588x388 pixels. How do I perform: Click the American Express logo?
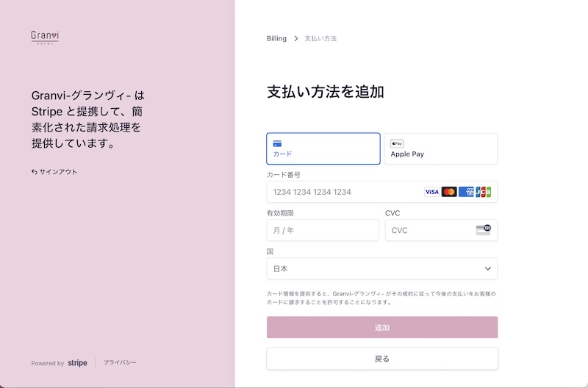coord(466,192)
